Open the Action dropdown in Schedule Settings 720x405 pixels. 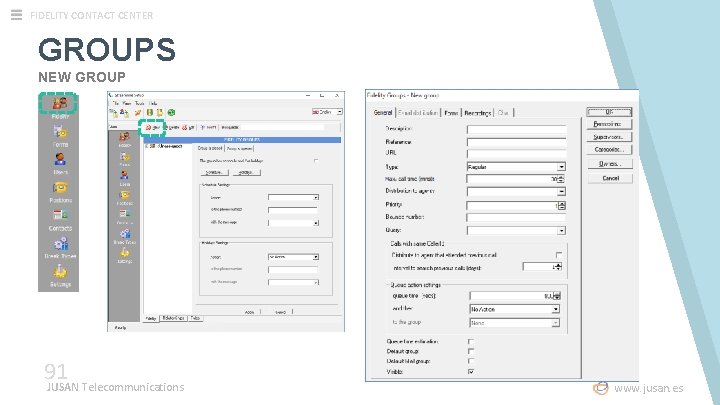click(x=293, y=197)
